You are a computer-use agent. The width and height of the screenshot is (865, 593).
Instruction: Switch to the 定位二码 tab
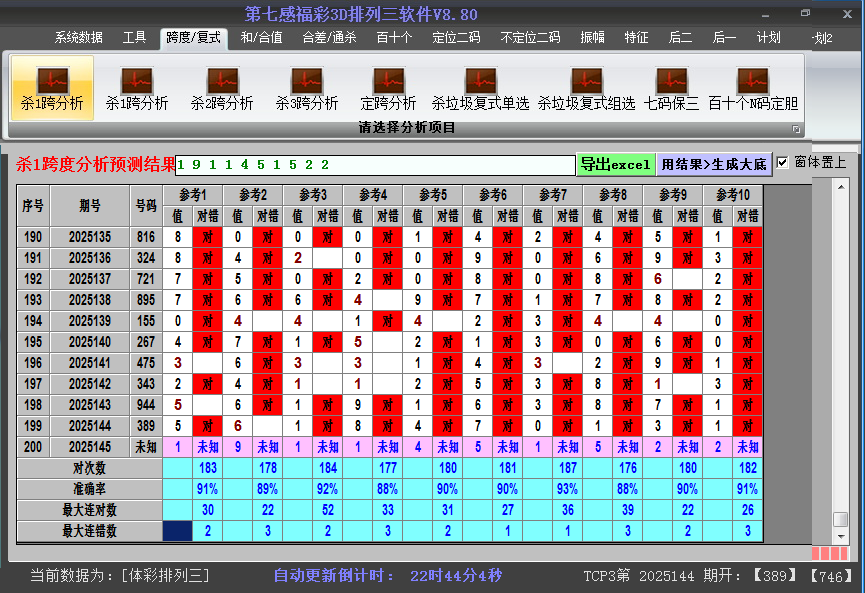pyautogui.click(x=456, y=38)
